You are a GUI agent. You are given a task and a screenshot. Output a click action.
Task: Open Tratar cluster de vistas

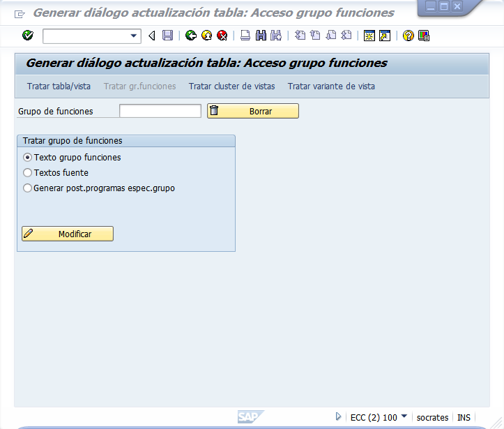(x=231, y=86)
